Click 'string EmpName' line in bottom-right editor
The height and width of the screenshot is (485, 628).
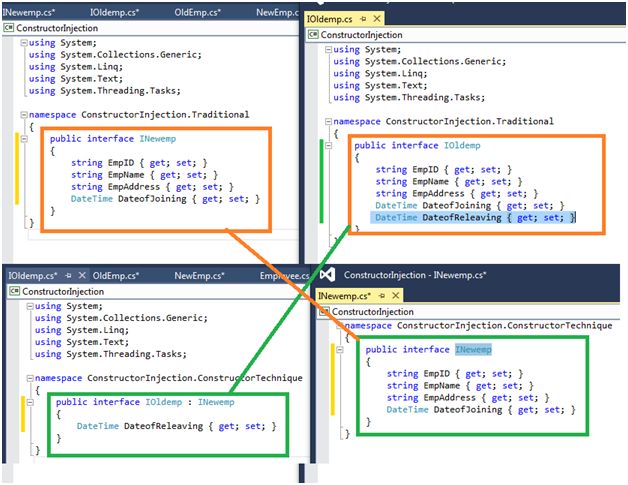click(460, 386)
